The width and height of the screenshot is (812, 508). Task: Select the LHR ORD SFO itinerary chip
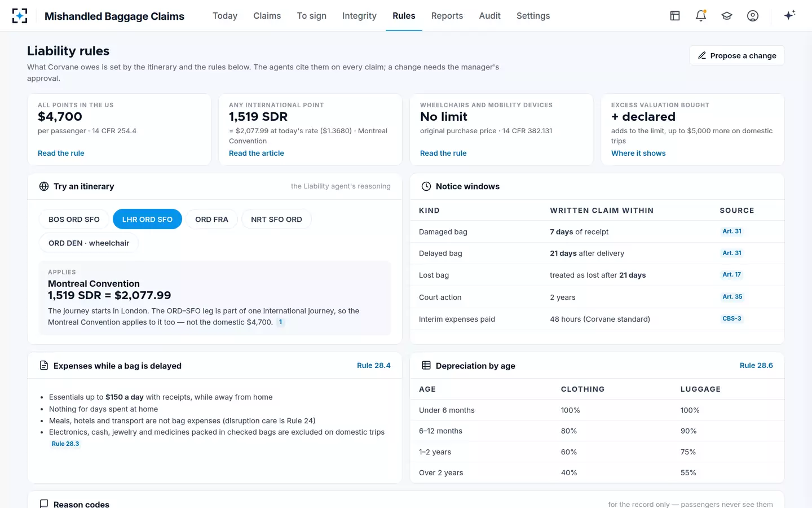click(147, 219)
